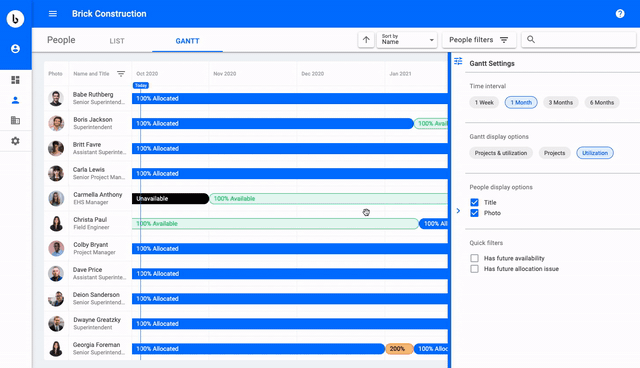Click the People filters funnel icon

click(504, 40)
